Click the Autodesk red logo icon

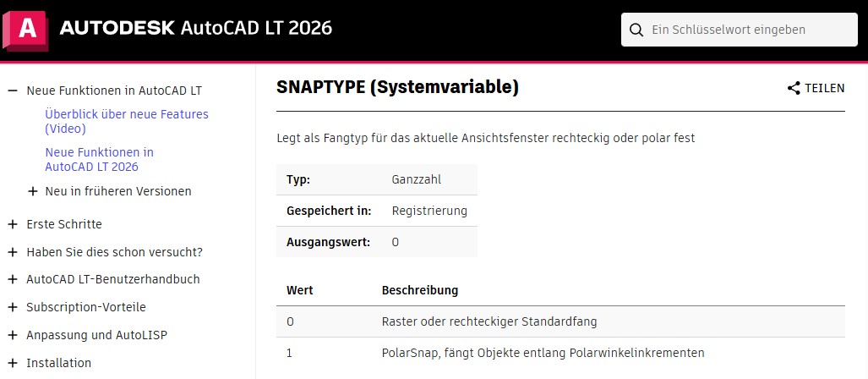(x=25, y=30)
